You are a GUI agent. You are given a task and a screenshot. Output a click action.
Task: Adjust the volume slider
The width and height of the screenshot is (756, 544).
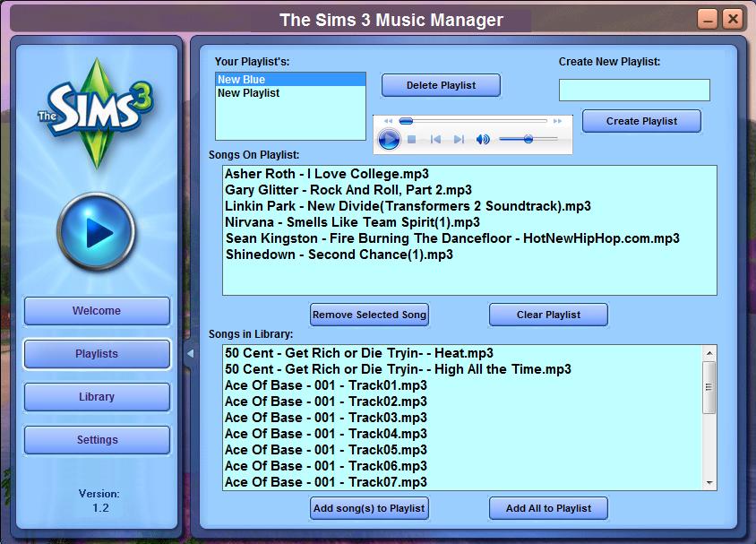pos(528,139)
